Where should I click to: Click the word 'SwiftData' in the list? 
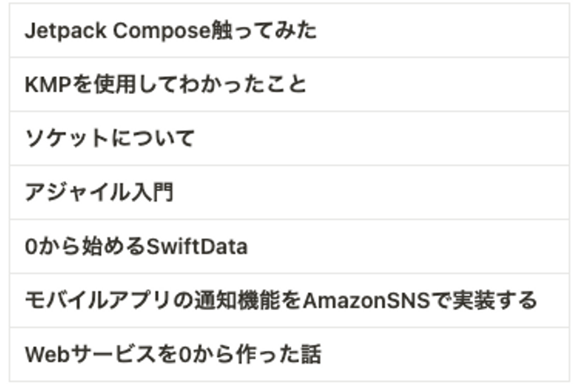pyautogui.click(x=197, y=247)
